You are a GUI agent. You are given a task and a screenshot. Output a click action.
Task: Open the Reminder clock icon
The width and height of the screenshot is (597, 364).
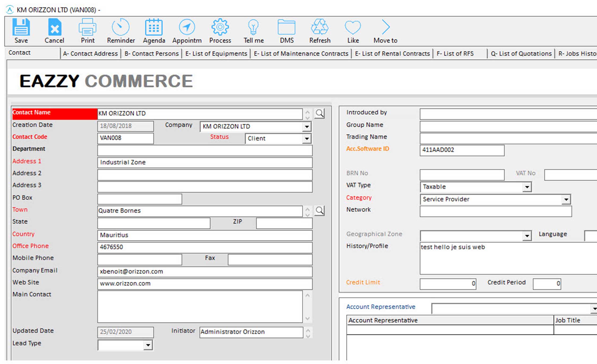coord(121,27)
